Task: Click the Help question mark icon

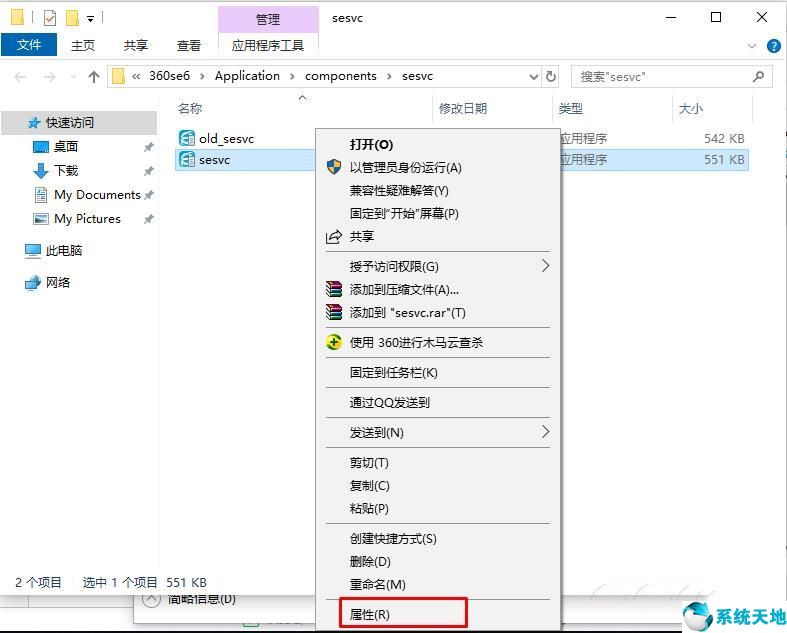Action: click(773, 46)
